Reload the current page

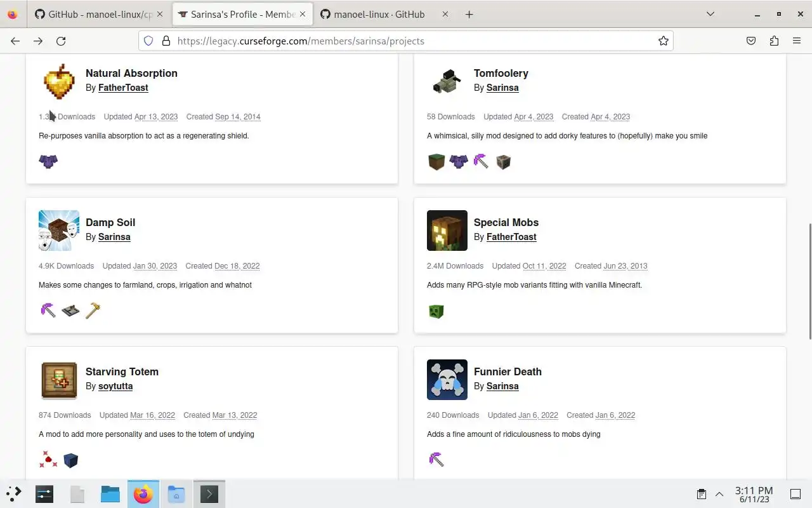[x=61, y=41]
